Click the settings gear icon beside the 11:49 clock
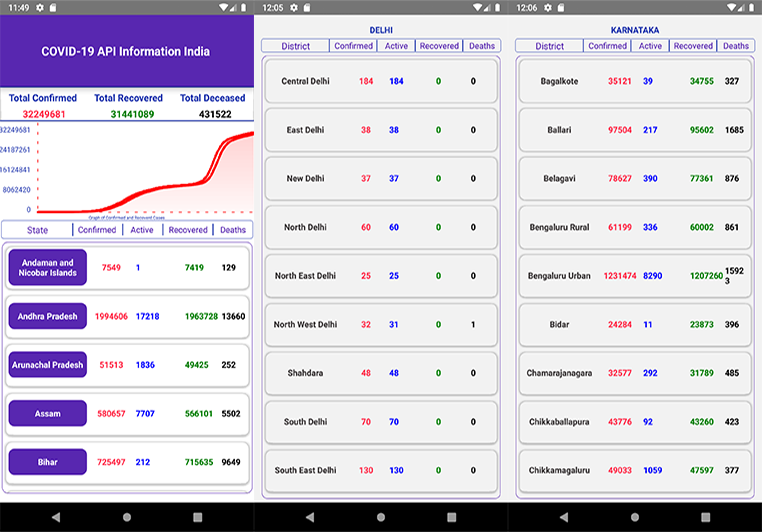762x532 pixels. point(40,7)
